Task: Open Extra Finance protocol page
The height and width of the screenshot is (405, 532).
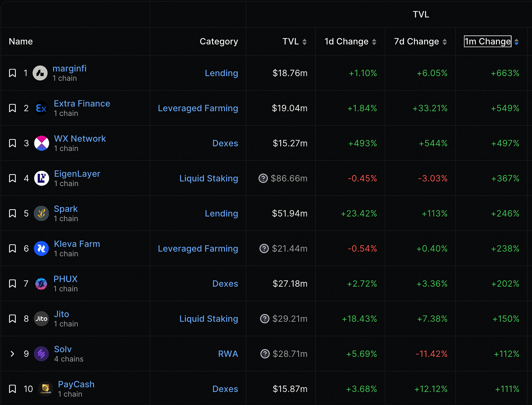Action: 82,103
